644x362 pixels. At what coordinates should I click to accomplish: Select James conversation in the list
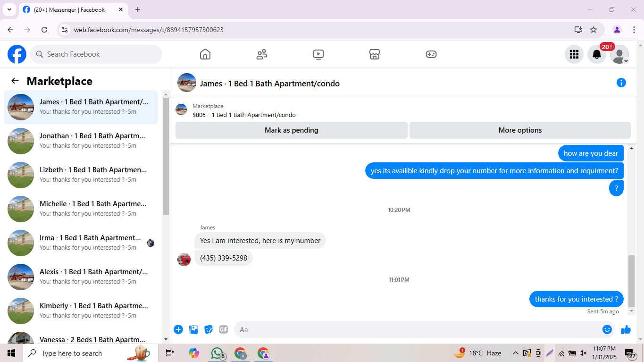click(81, 107)
